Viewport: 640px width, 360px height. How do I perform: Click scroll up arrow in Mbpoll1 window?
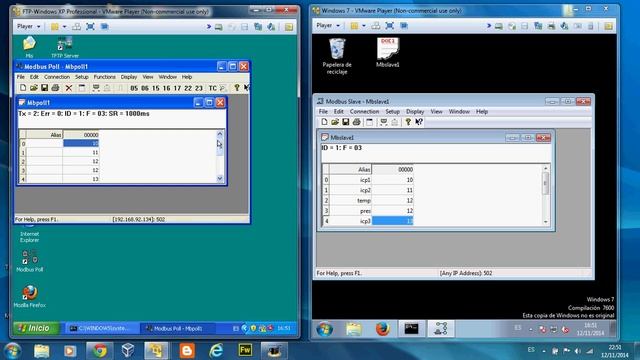[220, 134]
